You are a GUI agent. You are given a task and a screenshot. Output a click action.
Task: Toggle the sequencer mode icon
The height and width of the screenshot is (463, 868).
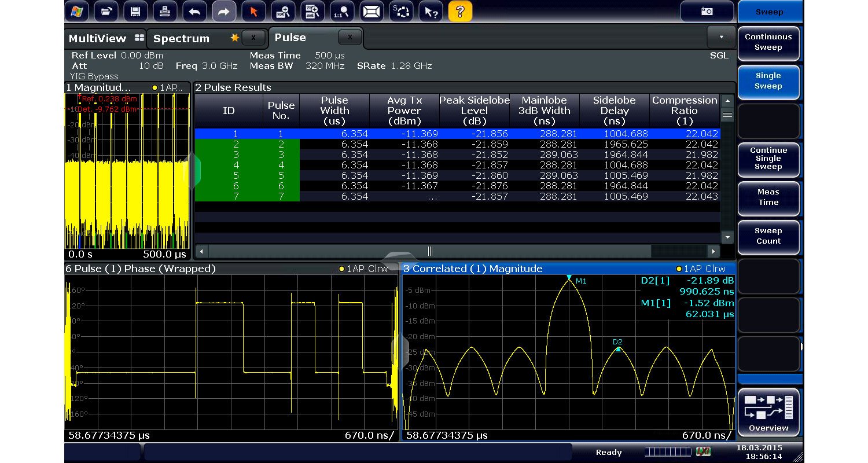click(x=400, y=11)
